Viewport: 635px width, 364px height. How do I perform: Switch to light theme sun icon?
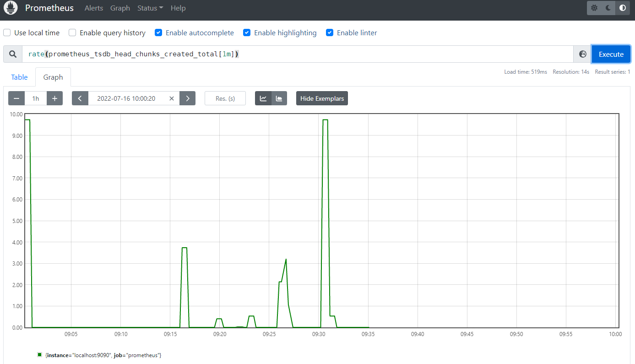tap(594, 8)
